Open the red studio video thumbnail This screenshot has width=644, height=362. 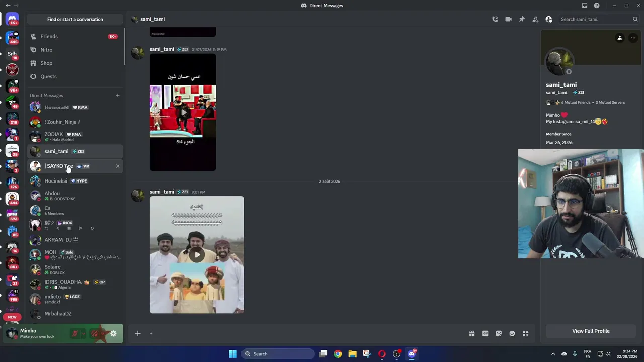coord(183,112)
